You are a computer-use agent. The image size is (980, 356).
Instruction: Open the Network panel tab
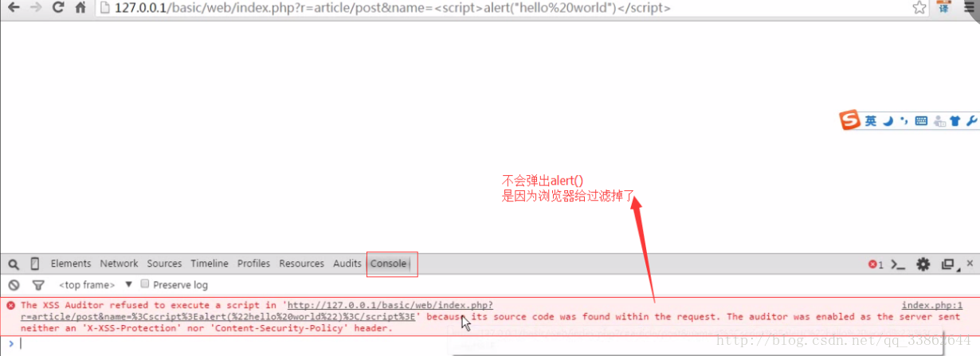click(119, 264)
